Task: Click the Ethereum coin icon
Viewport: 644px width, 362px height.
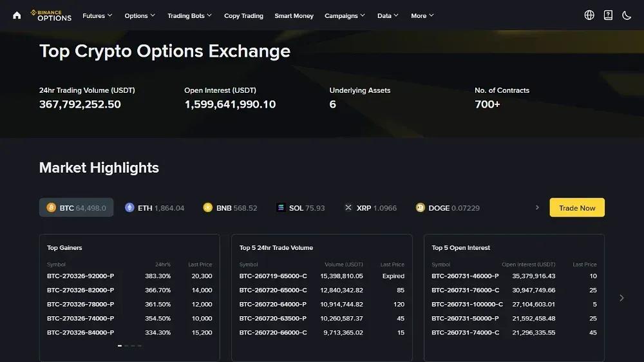Action: click(x=129, y=207)
